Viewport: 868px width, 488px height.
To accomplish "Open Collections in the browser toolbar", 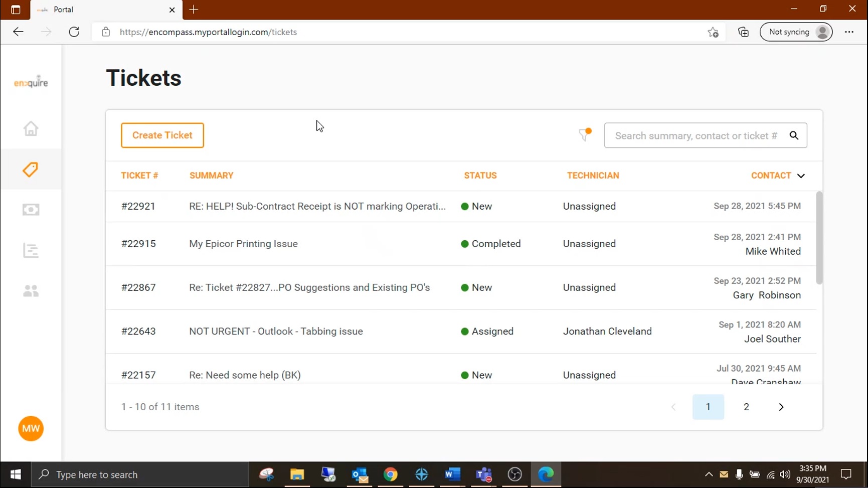I will 743,32.
